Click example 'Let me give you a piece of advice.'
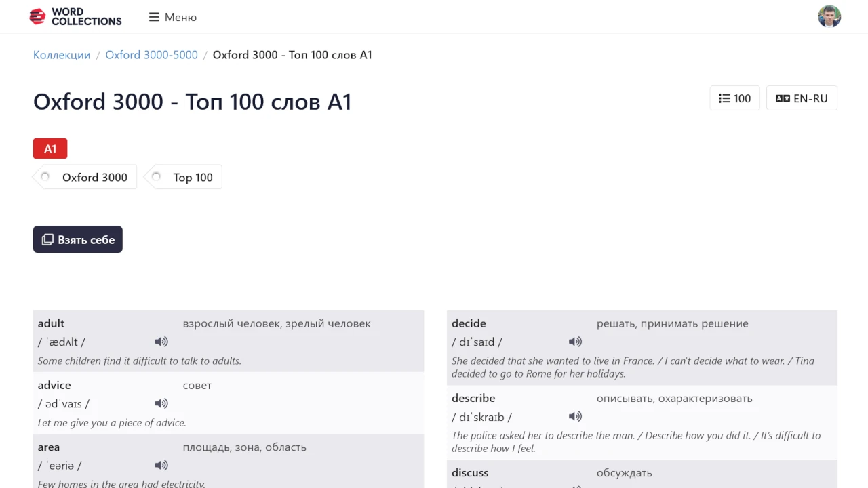The height and width of the screenshot is (488, 868). point(112,422)
